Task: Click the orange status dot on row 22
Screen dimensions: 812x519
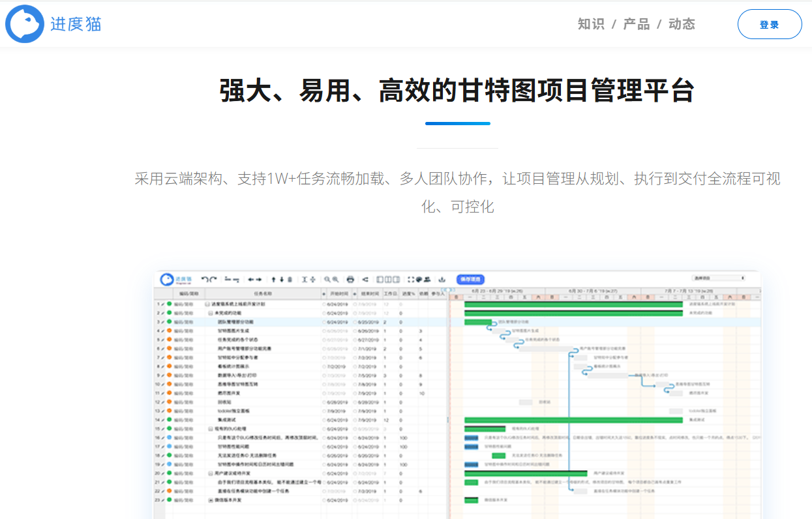Action: [x=169, y=491]
